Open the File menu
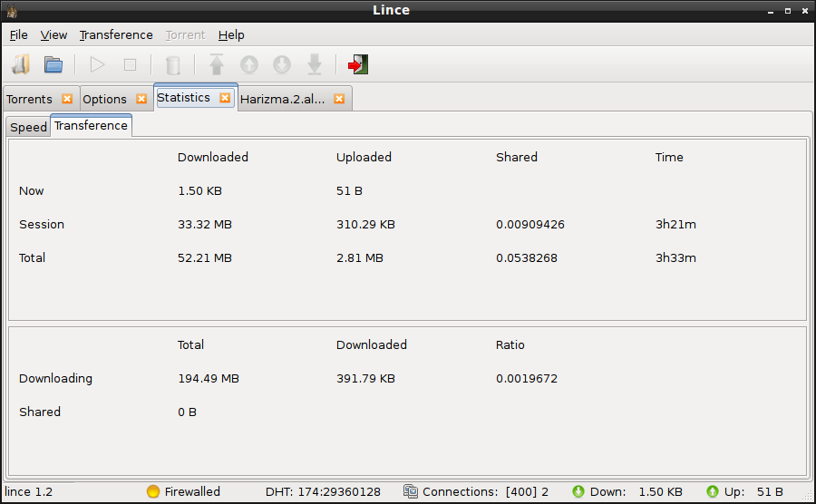 19,34
